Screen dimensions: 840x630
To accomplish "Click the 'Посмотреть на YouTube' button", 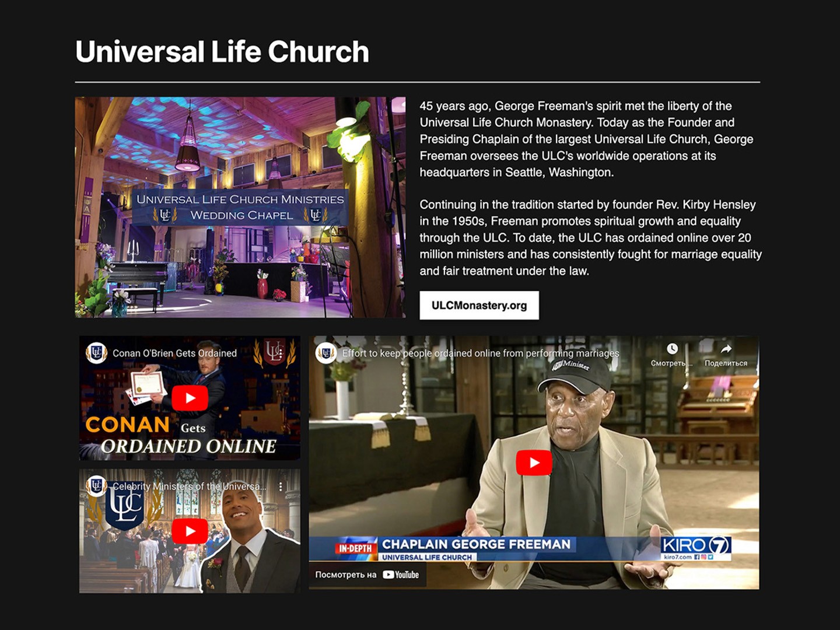I will click(367, 575).
